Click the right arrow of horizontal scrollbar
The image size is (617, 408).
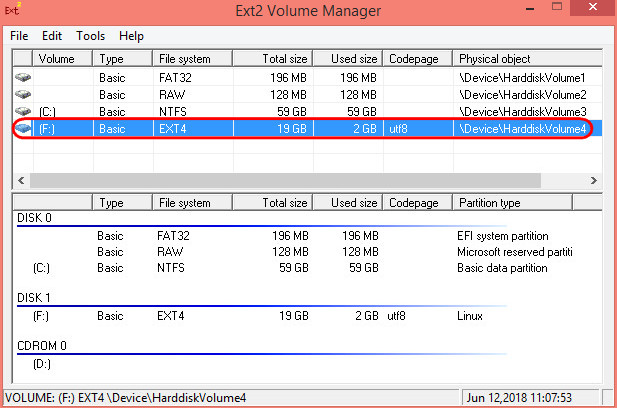(x=594, y=181)
